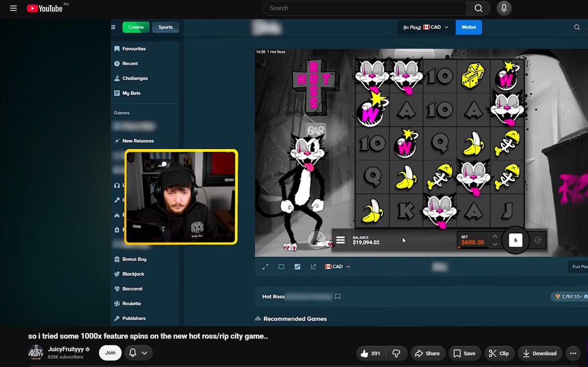The height and width of the screenshot is (367, 588).
Task: Click the video title about 1000x feature spins
Action: pyautogui.click(x=148, y=336)
